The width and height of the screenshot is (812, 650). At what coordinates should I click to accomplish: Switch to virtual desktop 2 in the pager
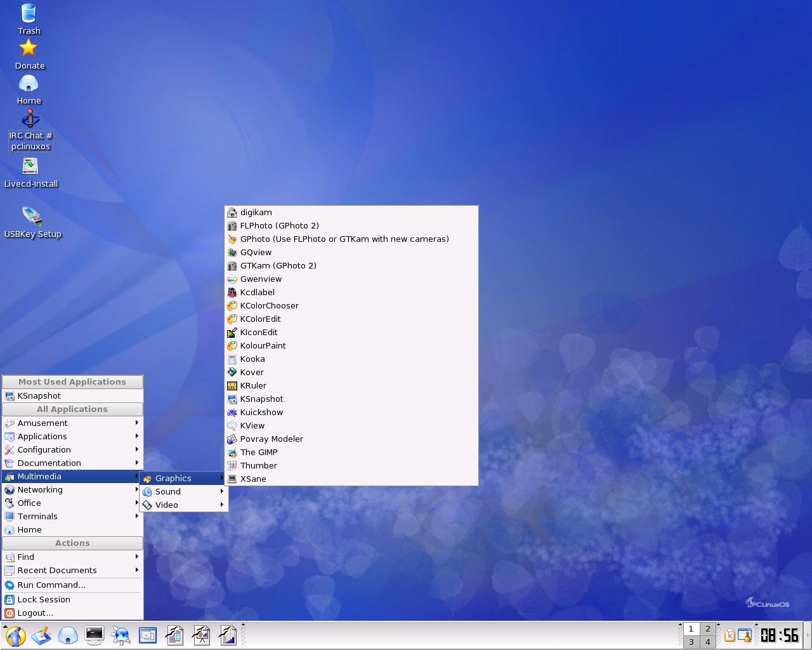(708, 629)
